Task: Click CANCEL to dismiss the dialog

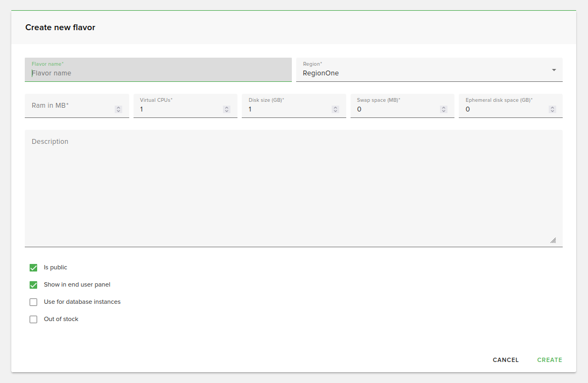Action: (505, 360)
